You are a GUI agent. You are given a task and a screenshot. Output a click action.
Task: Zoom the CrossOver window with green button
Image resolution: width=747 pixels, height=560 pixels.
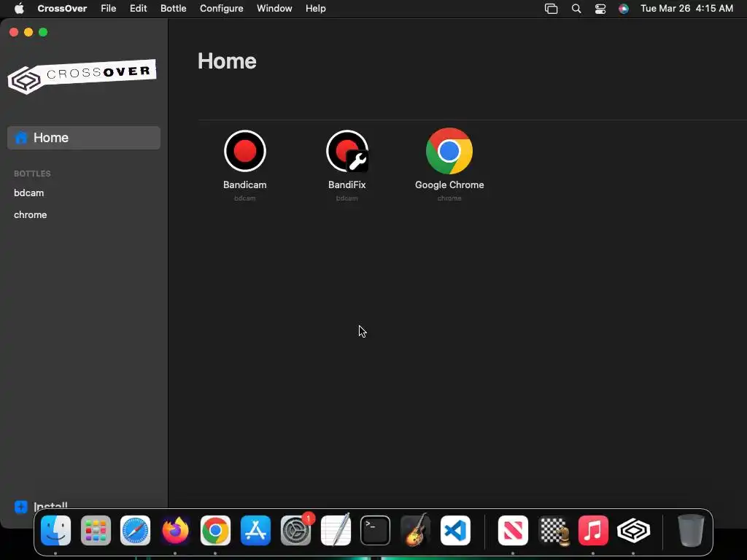[43, 32]
